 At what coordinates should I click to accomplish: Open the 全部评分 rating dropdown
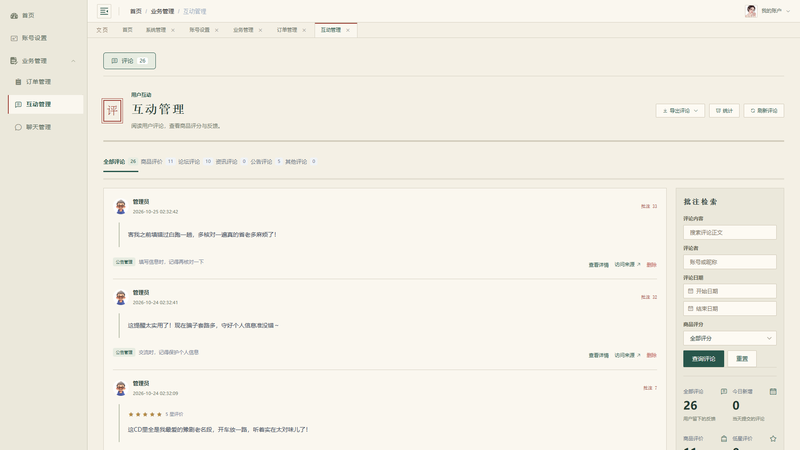tap(730, 338)
